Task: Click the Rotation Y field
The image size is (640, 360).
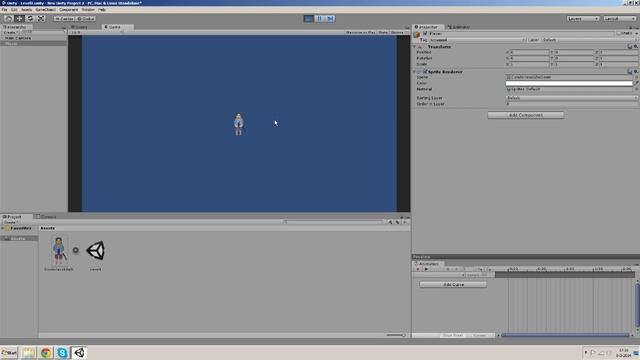Action: 573,58
